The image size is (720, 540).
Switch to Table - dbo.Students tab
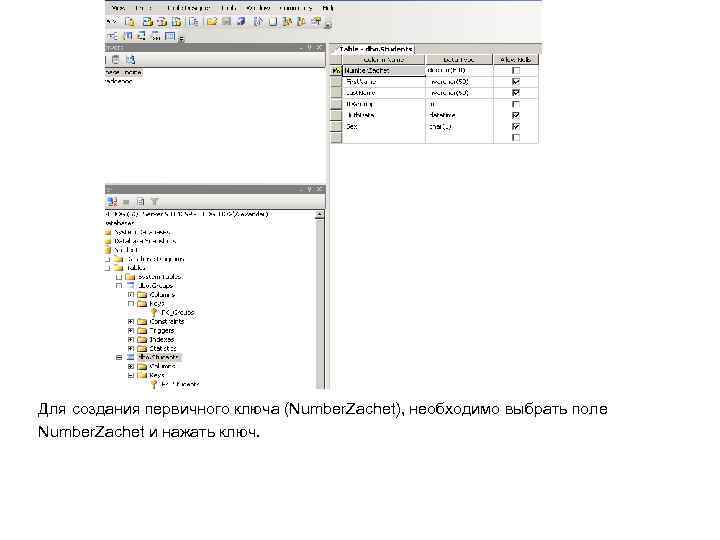coord(375,49)
